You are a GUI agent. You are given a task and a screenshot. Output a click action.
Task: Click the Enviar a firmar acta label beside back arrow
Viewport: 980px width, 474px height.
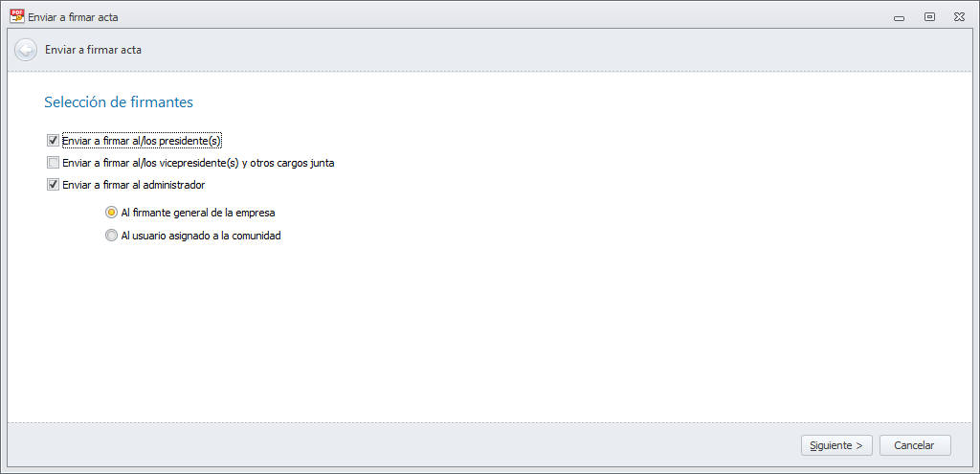pos(93,50)
